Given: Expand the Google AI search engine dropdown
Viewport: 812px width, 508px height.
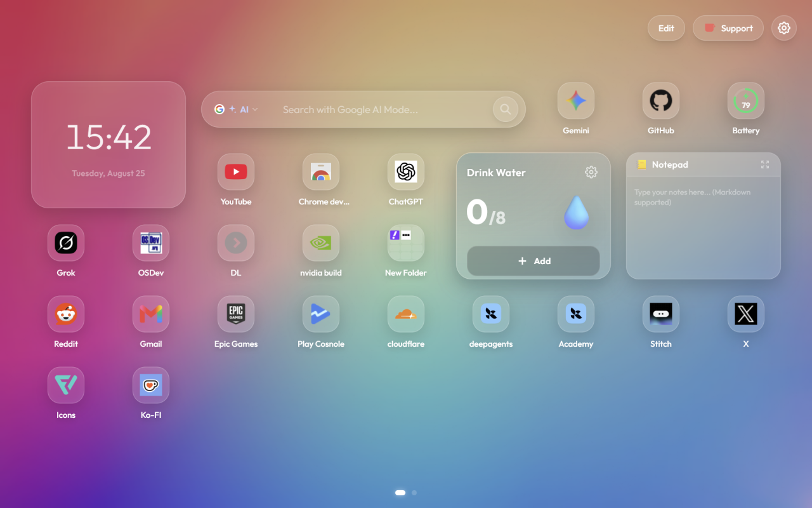Looking at the screenshot, I should coord(237,109).
